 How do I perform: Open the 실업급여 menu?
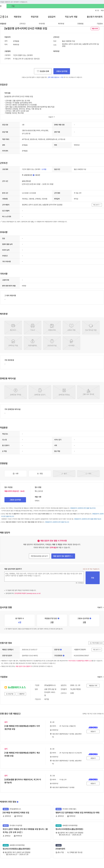52,17
